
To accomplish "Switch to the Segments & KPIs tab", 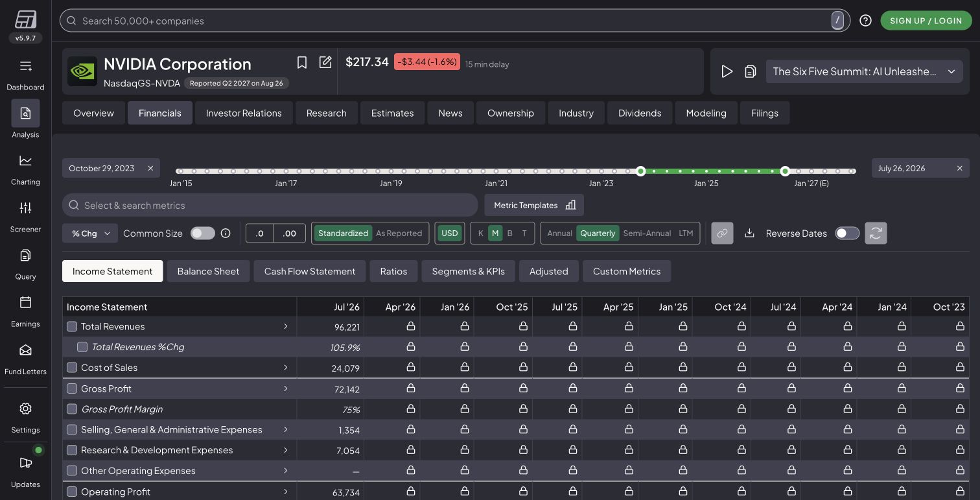I will (x=468, y=271).
